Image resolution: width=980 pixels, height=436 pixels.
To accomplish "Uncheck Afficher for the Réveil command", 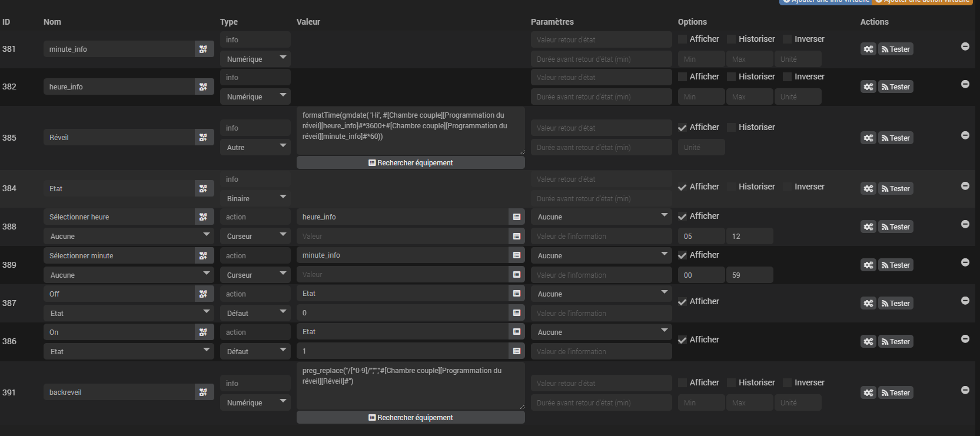I will point(682,128).
